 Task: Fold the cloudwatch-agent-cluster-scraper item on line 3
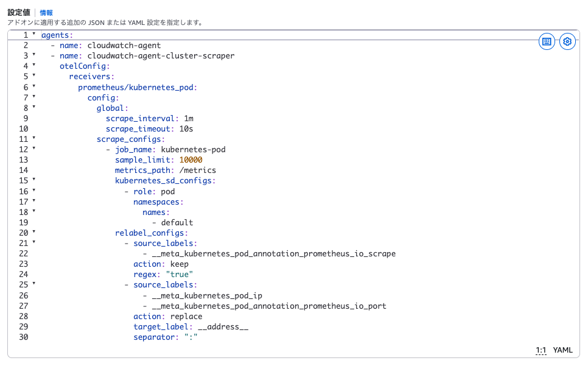(34, 55)
